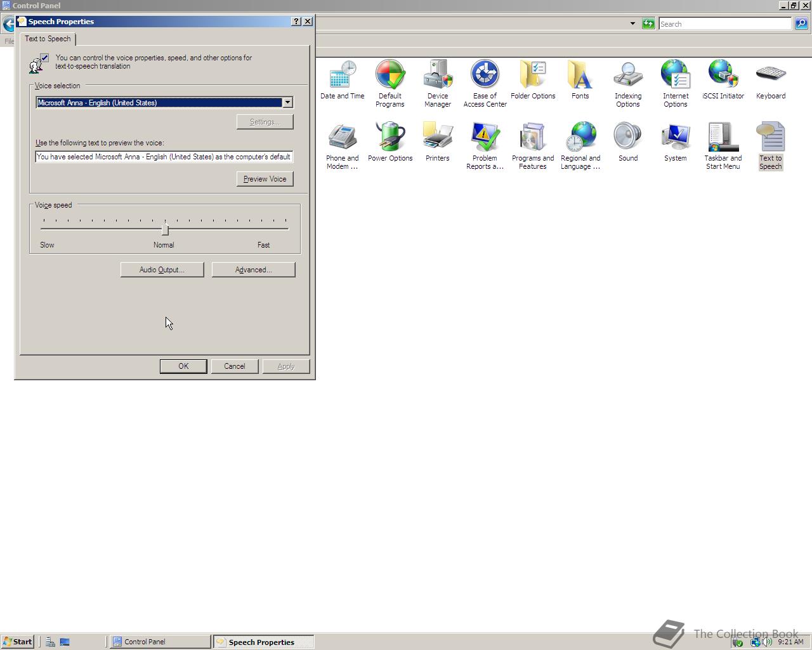Image resolution: width=812 pixels, height=650 pixels.
Task: Click the green refresh button in address bar
Action: [648, 23]
